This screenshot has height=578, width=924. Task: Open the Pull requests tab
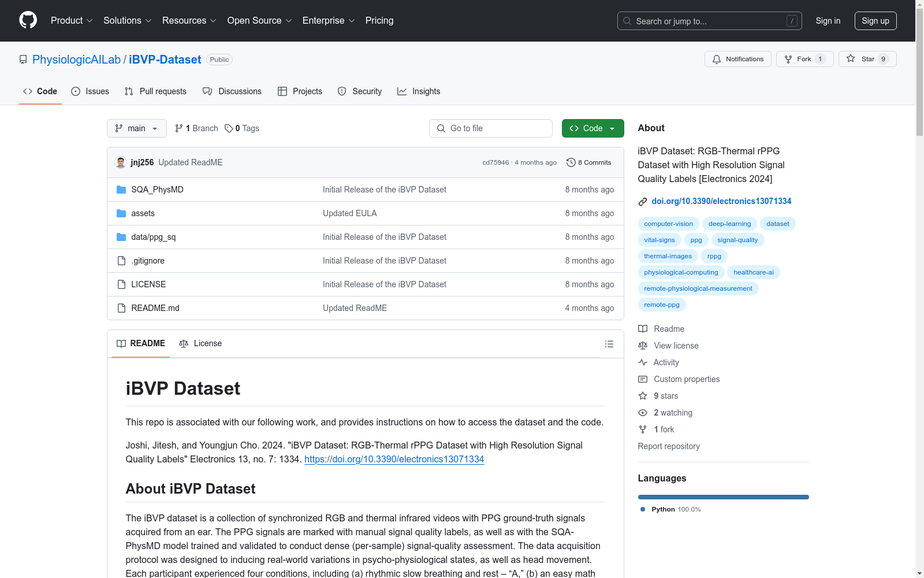155,91
